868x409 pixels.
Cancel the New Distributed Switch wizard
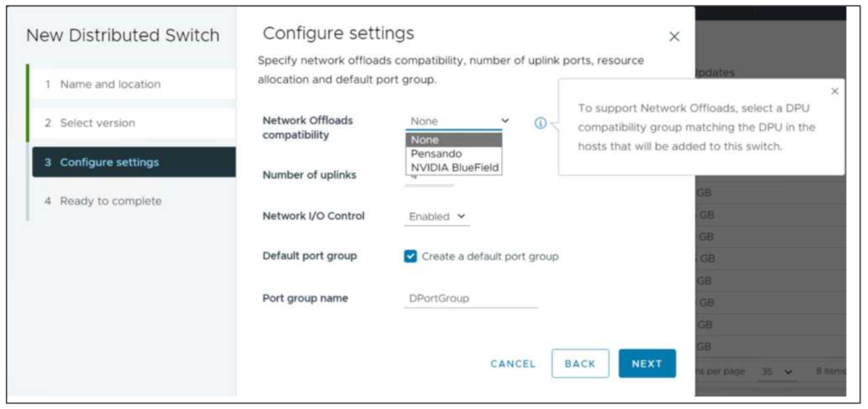513,364
